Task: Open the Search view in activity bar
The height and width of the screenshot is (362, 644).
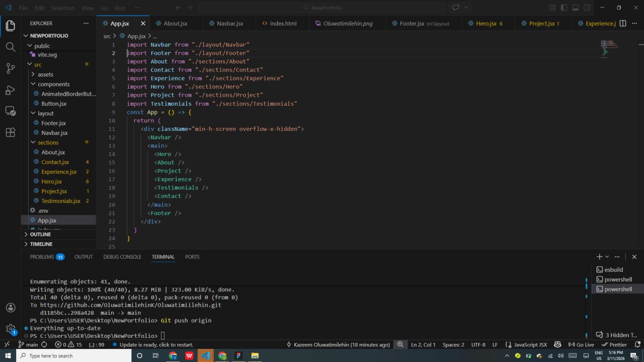Action: point(10,47)
